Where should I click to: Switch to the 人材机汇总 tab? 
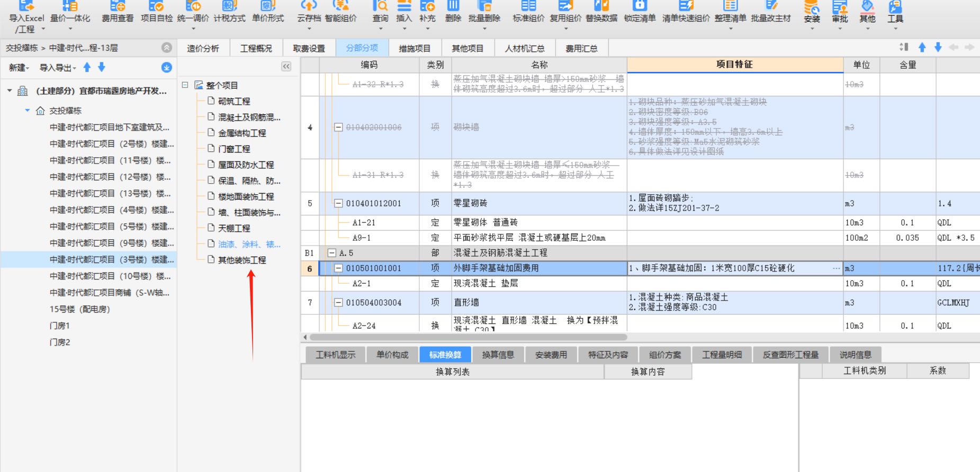(x=525, y=48)
